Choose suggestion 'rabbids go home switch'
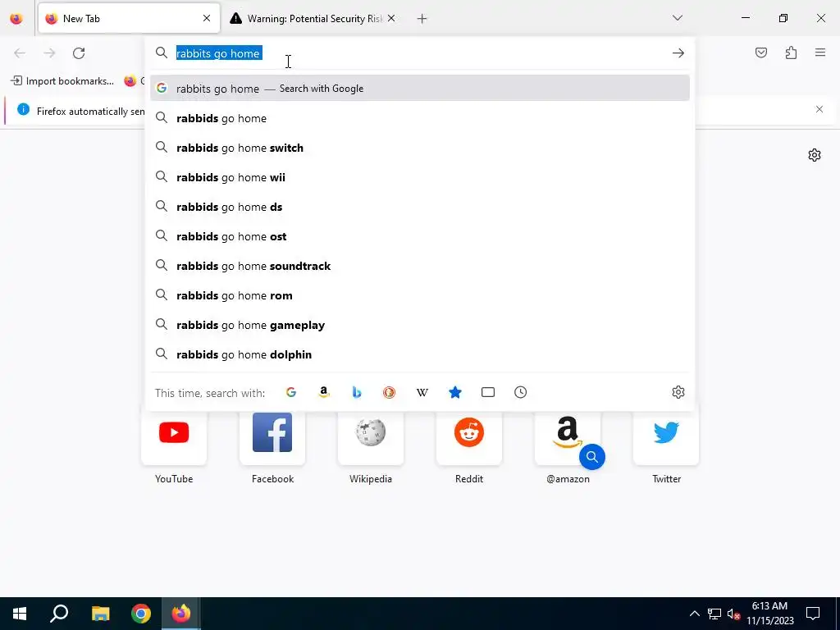This screenshot has width=840, height=630. point(419,148)
